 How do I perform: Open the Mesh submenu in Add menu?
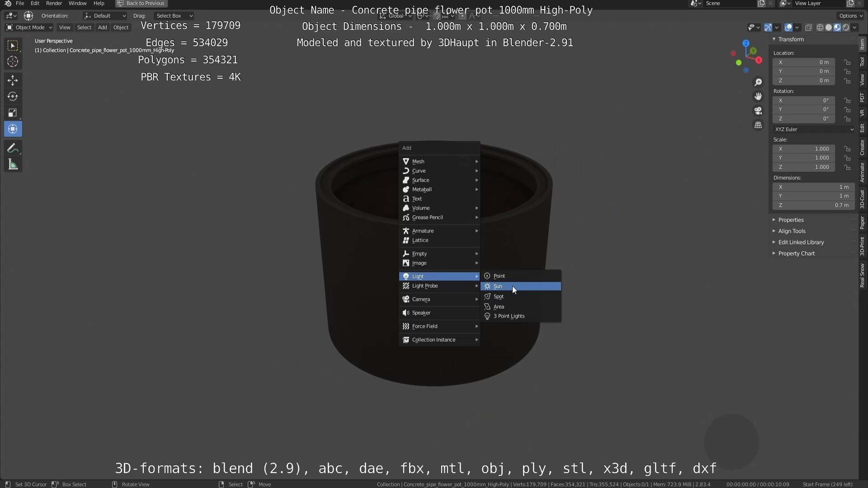439,161
